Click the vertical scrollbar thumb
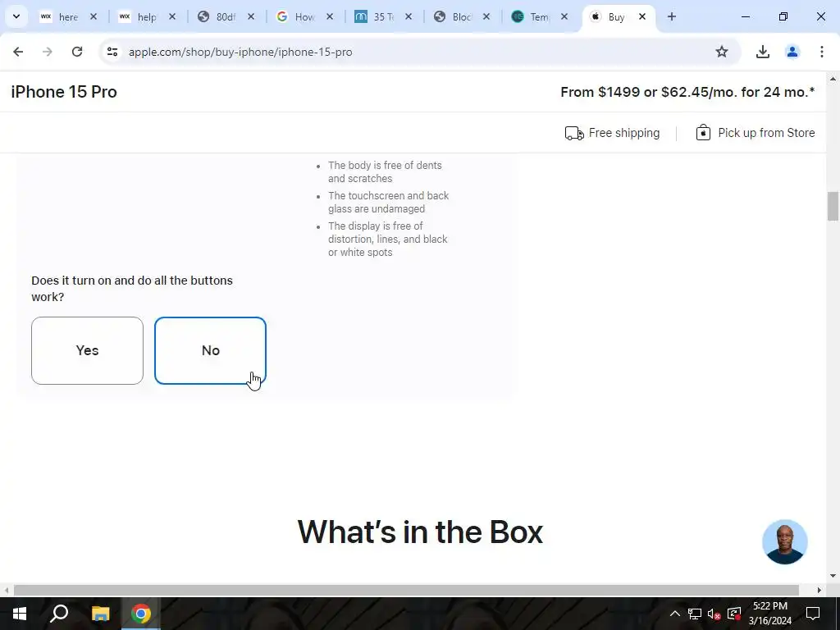Screen dimensions: 840x630 833,206
